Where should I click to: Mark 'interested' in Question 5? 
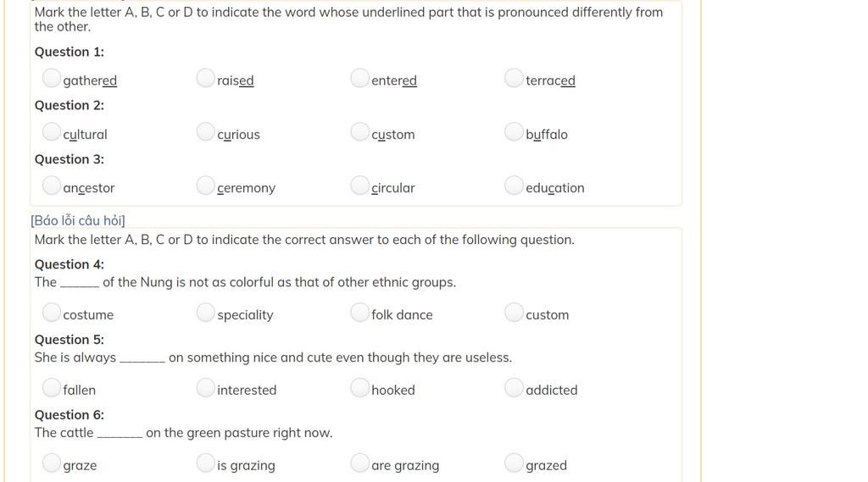pyautogui.click(x=205, y=387)
